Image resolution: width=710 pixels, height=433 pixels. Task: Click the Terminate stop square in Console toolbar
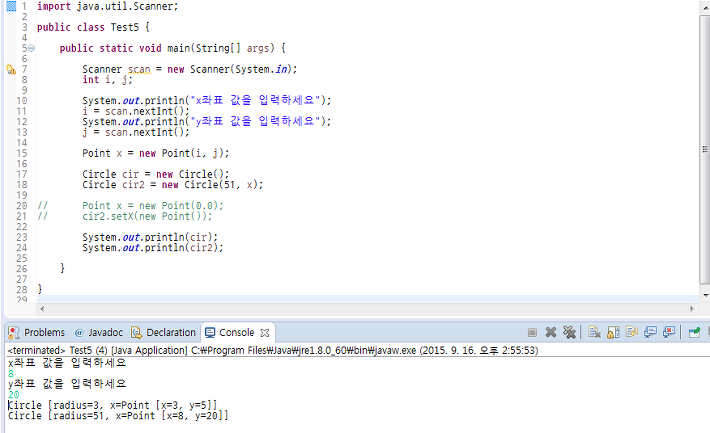(532, 332)
